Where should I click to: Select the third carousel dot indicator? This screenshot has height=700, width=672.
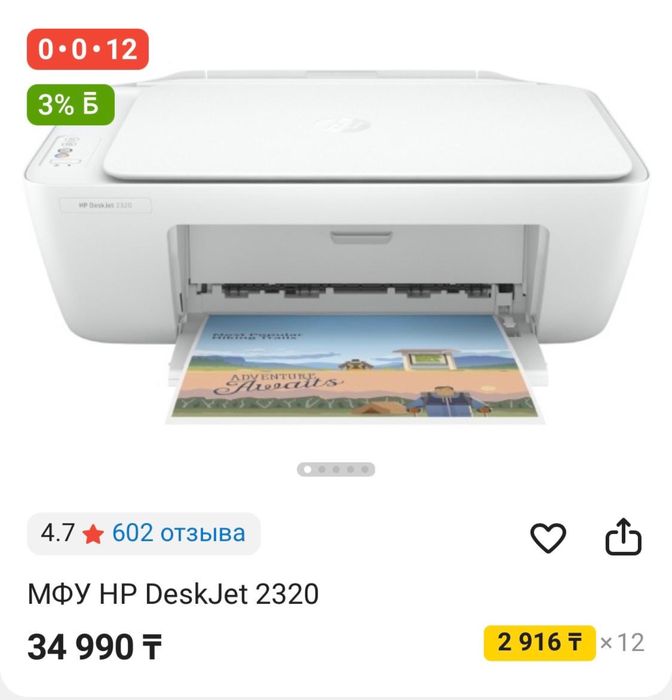click(336, 470)
